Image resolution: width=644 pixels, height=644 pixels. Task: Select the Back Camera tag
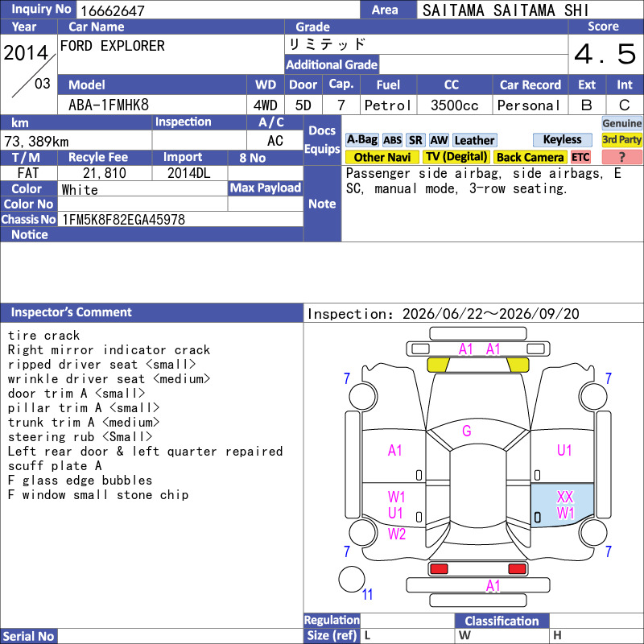click(x=530, y=157)
